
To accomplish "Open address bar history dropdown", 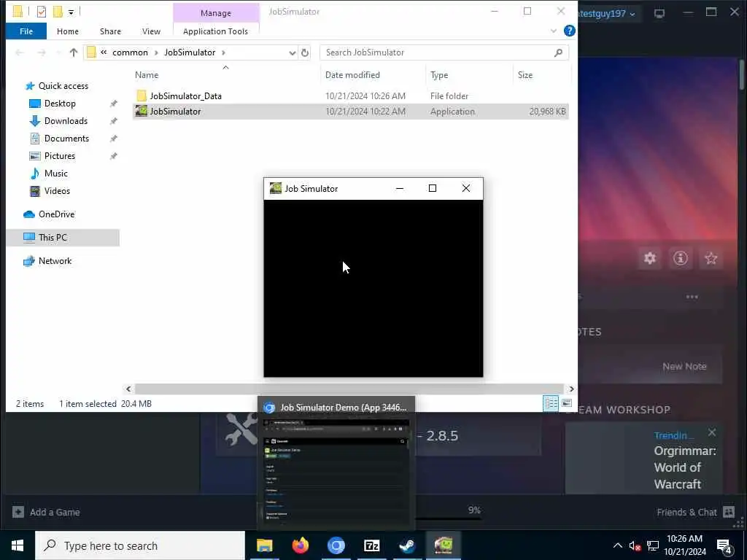I will (x=292, y=52).
